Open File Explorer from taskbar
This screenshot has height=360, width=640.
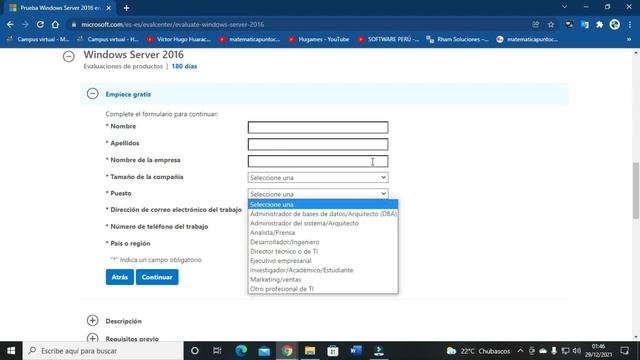[310, 351]
